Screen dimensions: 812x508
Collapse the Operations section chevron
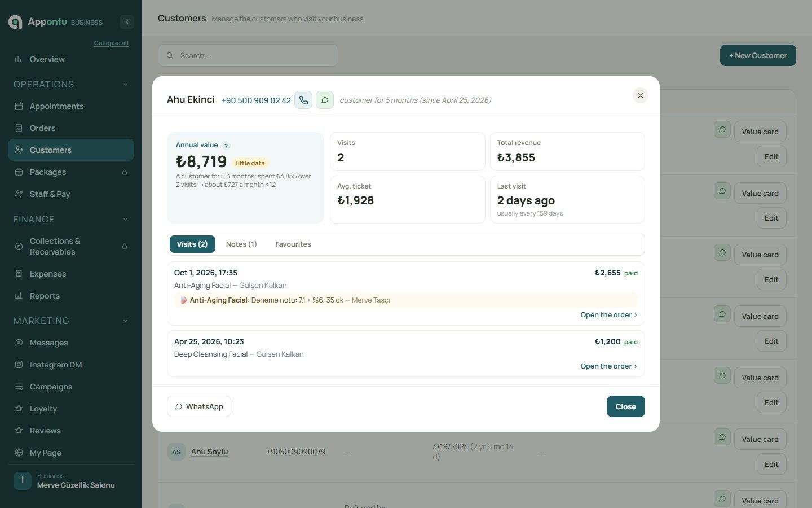pos(125,84)
